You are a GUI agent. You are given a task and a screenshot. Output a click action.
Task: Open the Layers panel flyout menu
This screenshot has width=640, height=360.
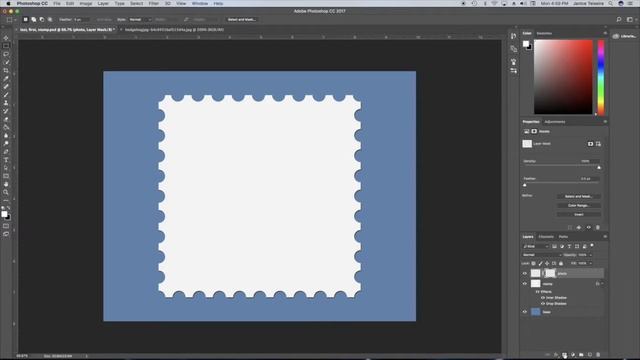click(x=605, y=237)
